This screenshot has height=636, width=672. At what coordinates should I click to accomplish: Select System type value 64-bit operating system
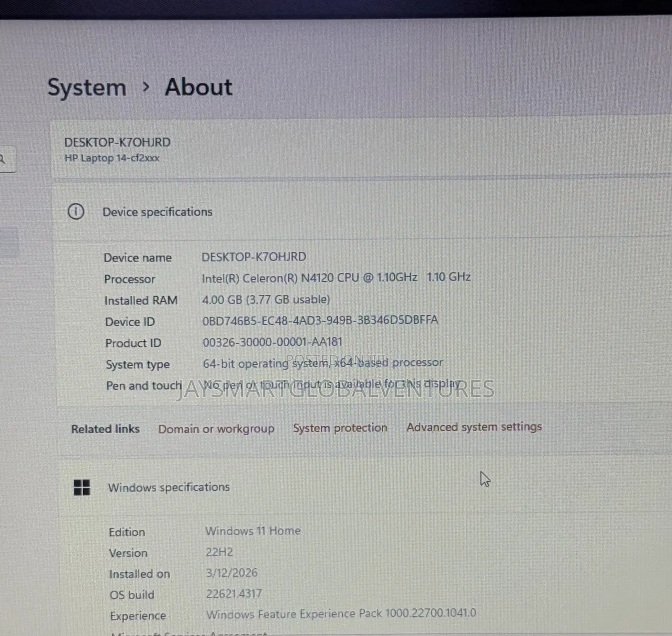[323, 363]
